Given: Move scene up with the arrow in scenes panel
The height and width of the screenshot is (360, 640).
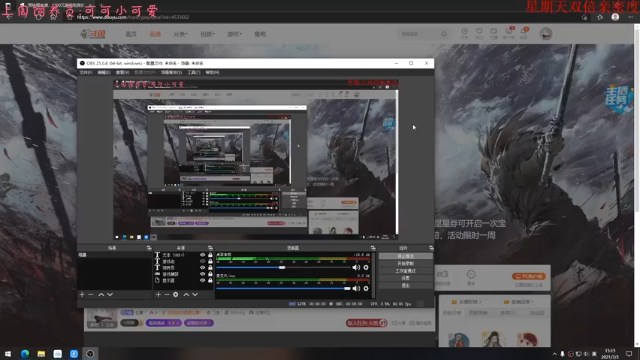Looking at the screenshot, I should click(101, 294).
